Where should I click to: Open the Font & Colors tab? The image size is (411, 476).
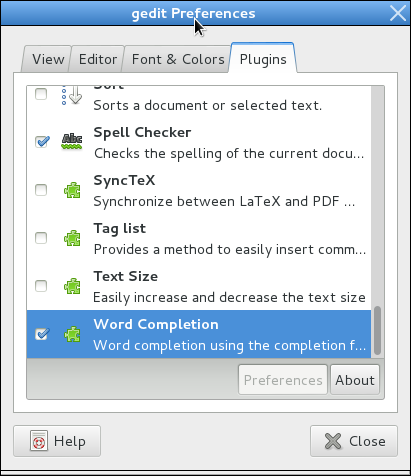pyautogui.click(x=178, y=59)
